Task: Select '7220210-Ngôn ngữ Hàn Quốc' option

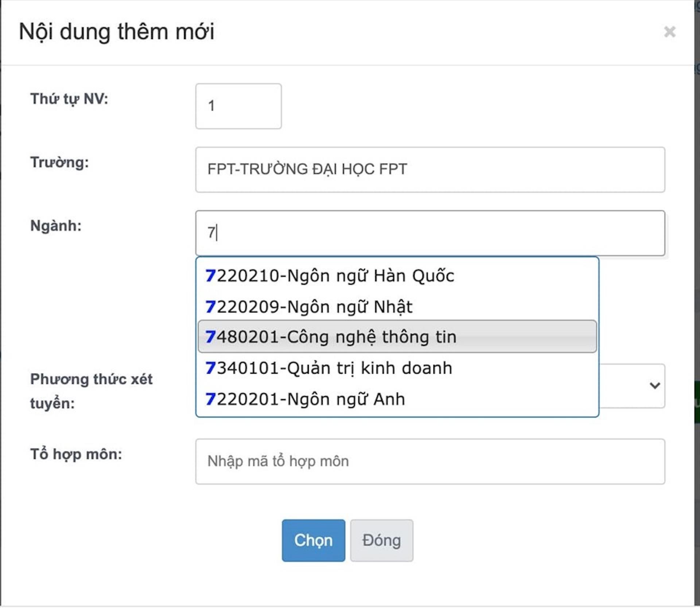Action: click(330, 276)
